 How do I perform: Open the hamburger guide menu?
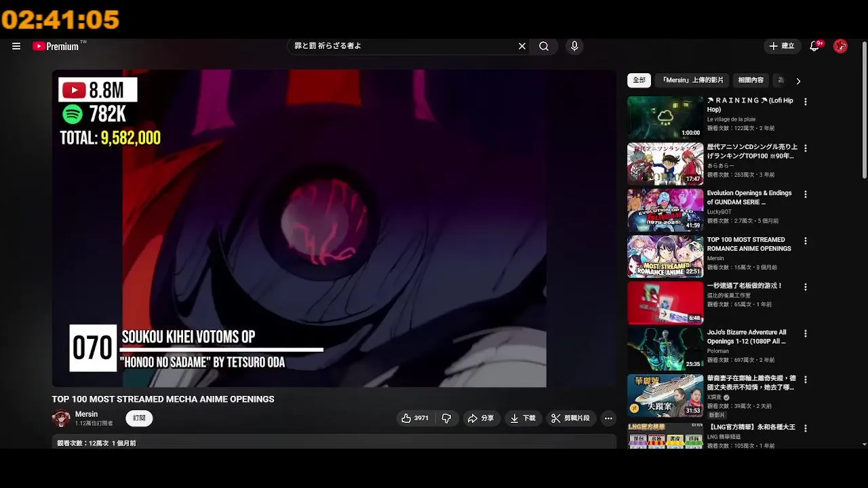(16, 46)
